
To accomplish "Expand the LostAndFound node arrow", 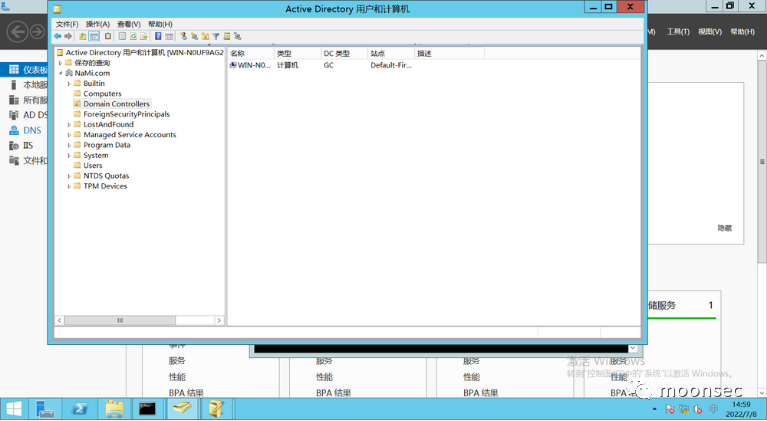I will tap(69, 125).
